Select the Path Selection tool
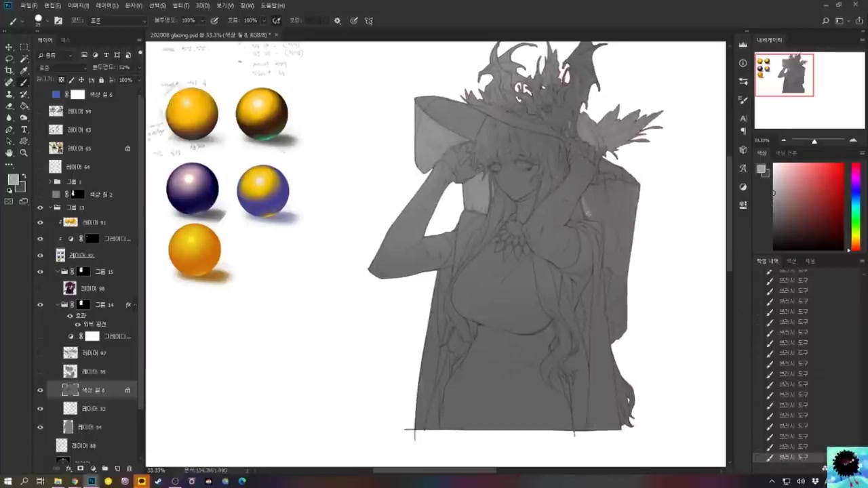This screenshot has width=868, height=488. [9, 141]
